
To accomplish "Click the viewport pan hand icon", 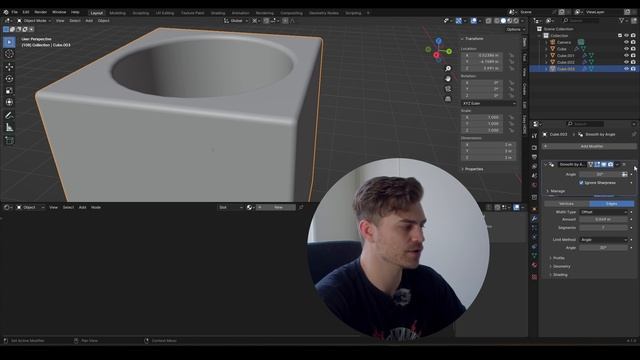I will [x=448, y=79].
